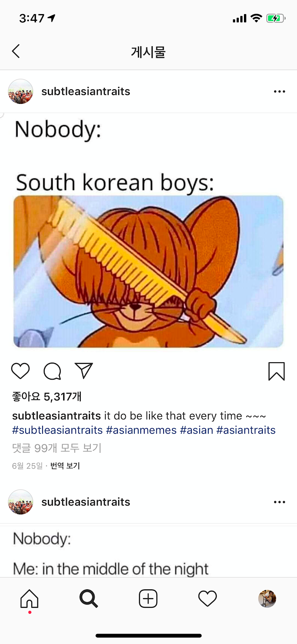The height and width of the screenshot is (644, 297).
Task: Share the post with the paper plane icon
Action: coord(84,371)
